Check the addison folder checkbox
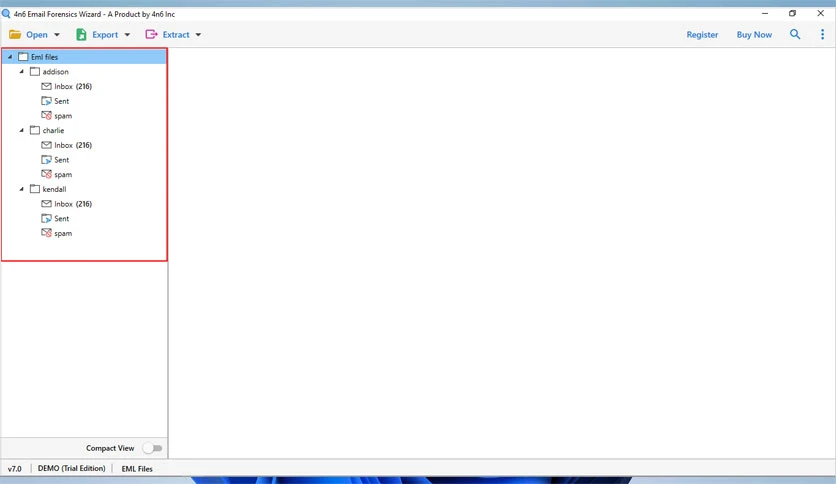Viewport: 836px width, 484px height. point(35,71)
